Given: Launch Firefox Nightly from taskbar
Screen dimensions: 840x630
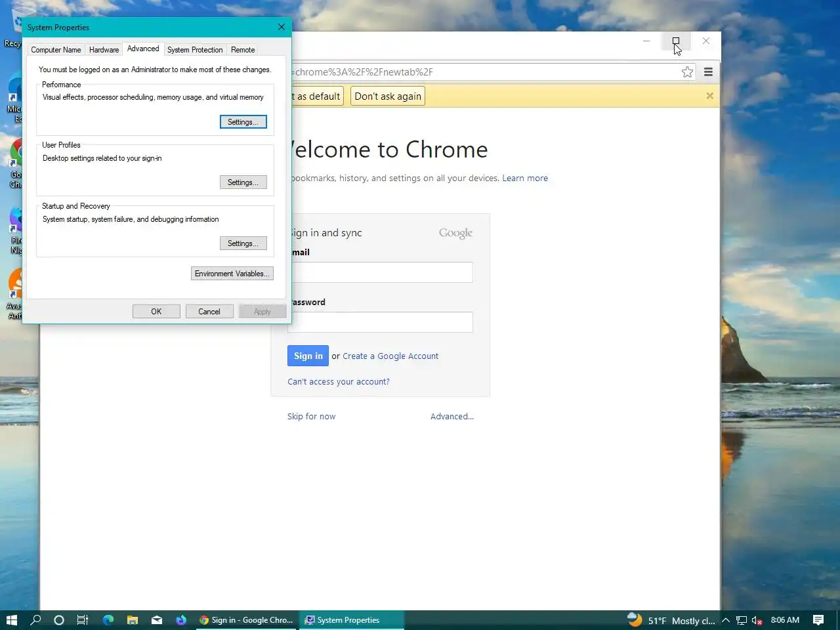Looking at the screenshot, I should coord(180,619).
